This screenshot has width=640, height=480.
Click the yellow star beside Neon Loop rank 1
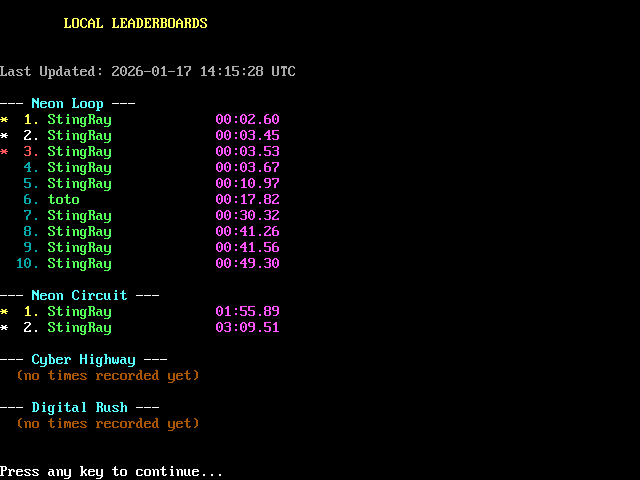[4, 120]
